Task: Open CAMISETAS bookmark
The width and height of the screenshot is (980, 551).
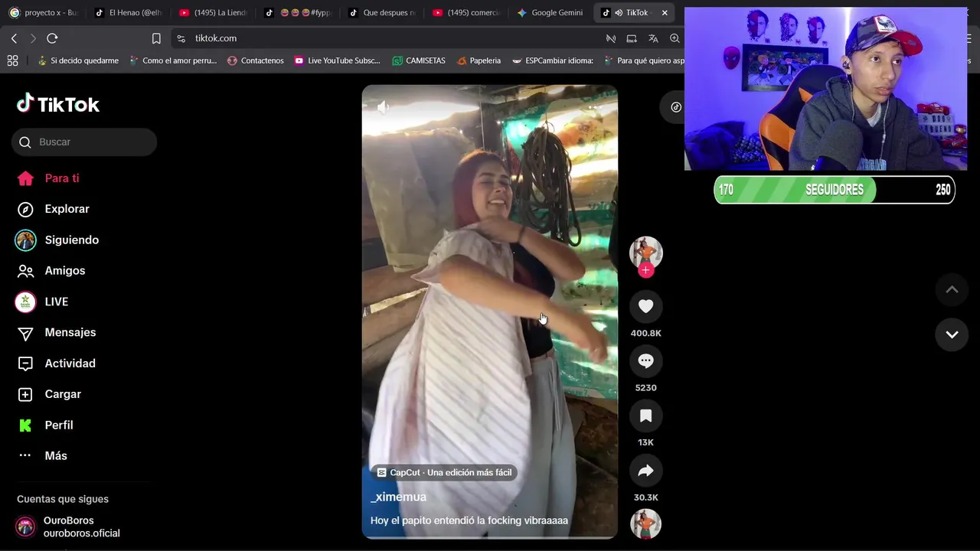Action: pyautogui.click(x=419, y=60)
